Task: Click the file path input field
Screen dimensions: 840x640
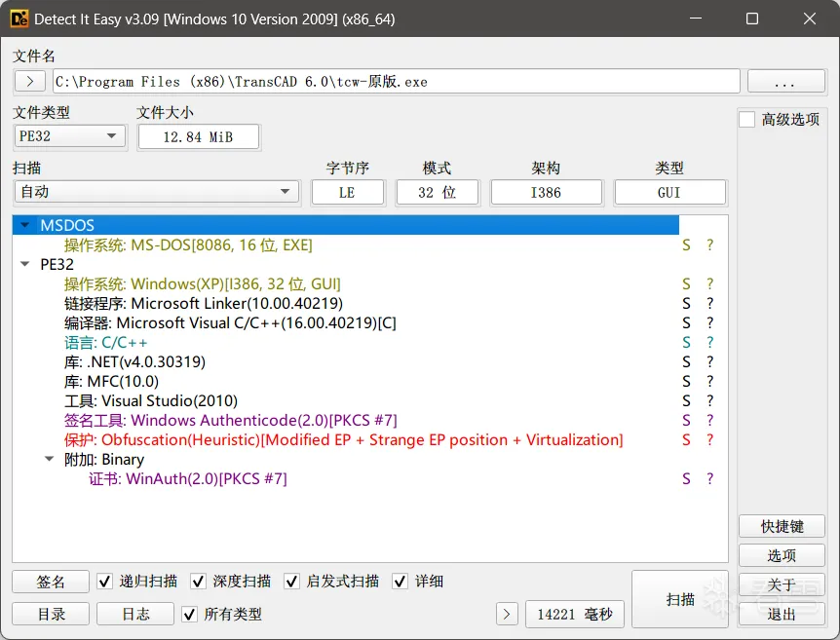Action: coord(397,82)
